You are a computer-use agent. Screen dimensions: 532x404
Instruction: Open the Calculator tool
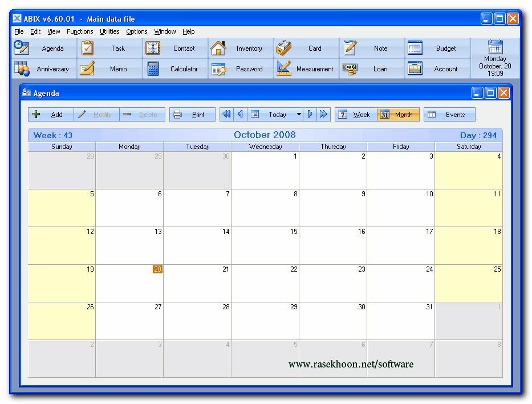coord(153,69)
